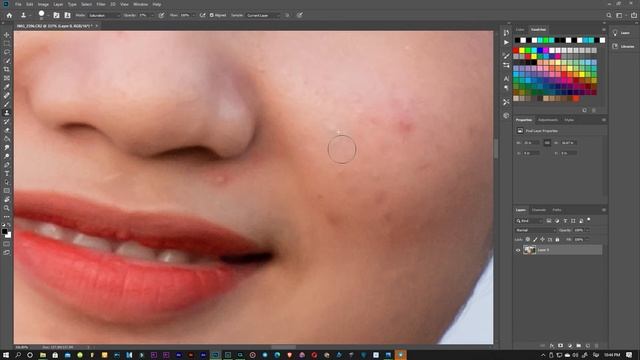This screenshot has height=360, width=640.
Task: Pick the red swatch in the Swatches panel
Action: pyautogui.click(x=516, y=50)
